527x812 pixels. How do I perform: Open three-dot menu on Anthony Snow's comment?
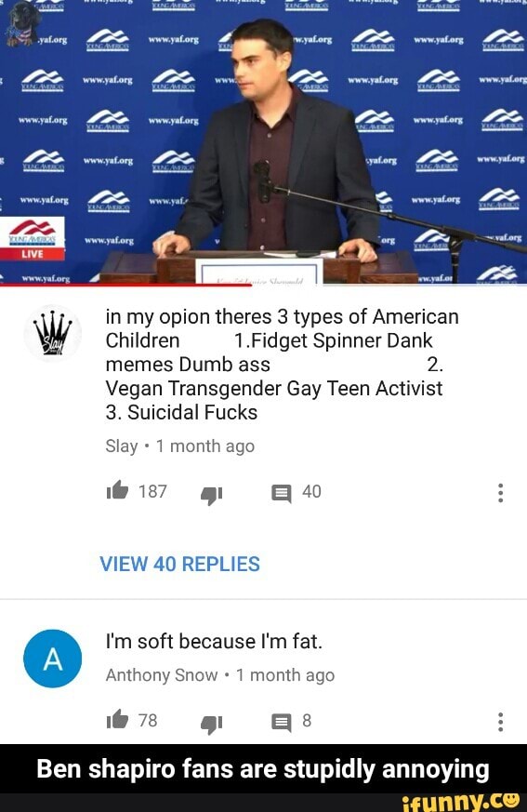(500, 722)
